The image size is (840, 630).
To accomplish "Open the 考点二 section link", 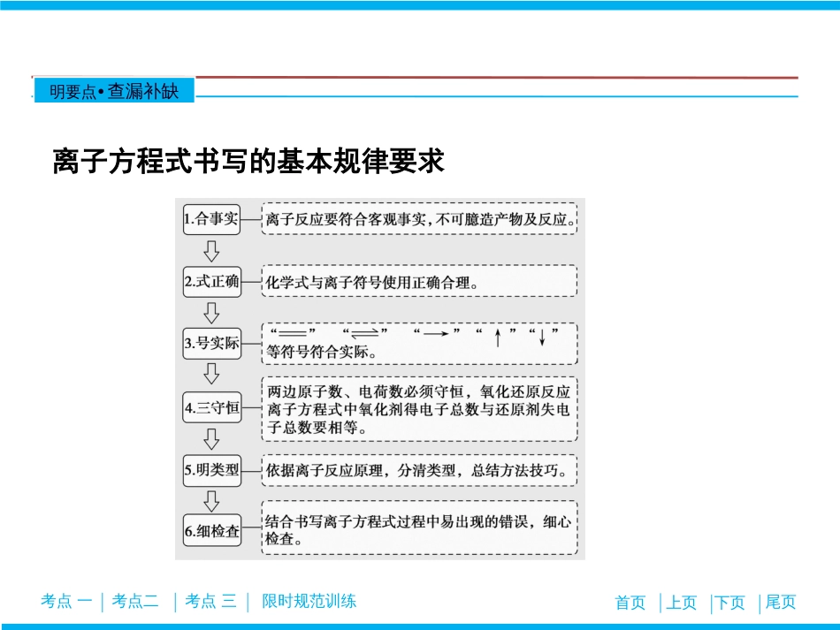I will click(x=136, y=602).
